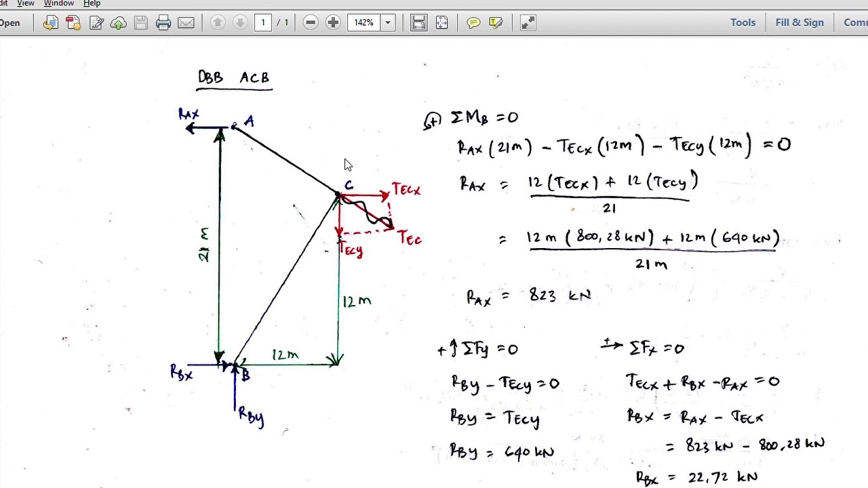868x488 pixels.
Task: Open the Fill & Sign pane
Action: 800,22
